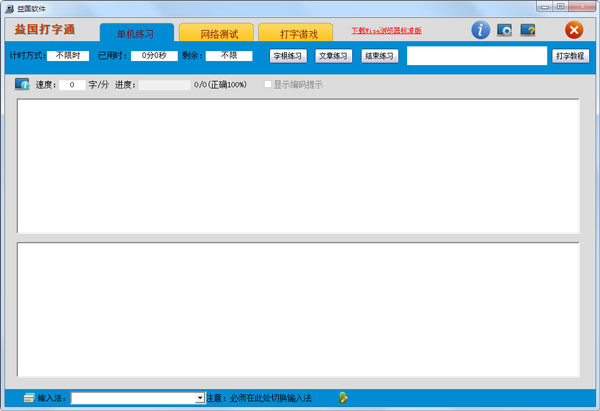
Task: Enable the 显示编码提示 checkbox
Action: (x=268, y=85)
